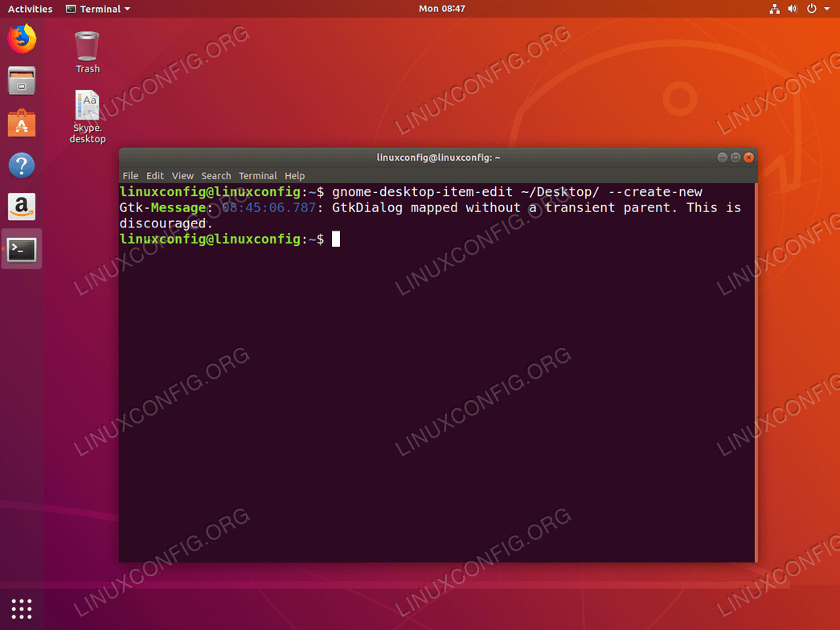Click the gnome-desktop-item-edit command text
This screenshot has width=840, height=630.
point(422,192)
